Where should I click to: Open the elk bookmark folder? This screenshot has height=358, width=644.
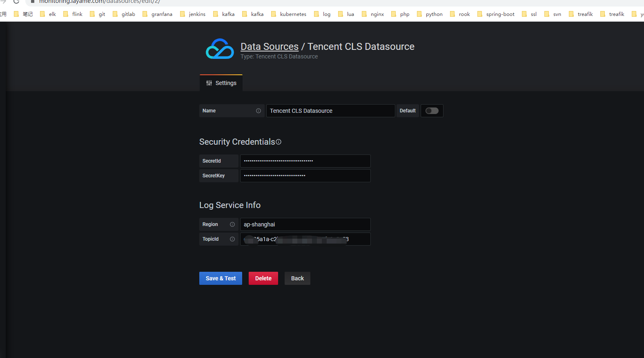click(48, 14)
